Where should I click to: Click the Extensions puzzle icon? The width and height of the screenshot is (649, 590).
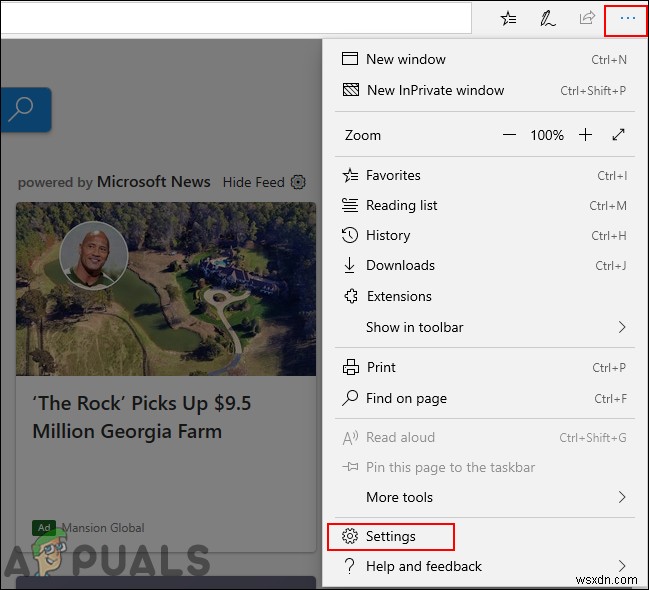tap(351, 296)
